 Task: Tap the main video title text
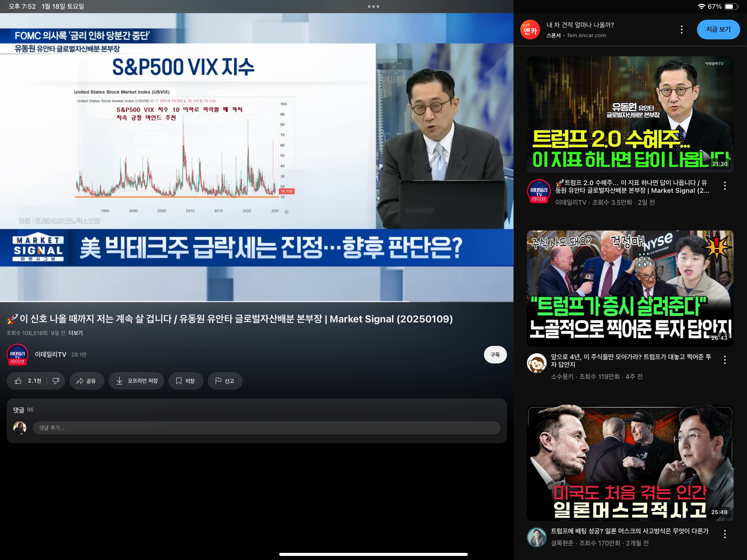click(230, 319)
